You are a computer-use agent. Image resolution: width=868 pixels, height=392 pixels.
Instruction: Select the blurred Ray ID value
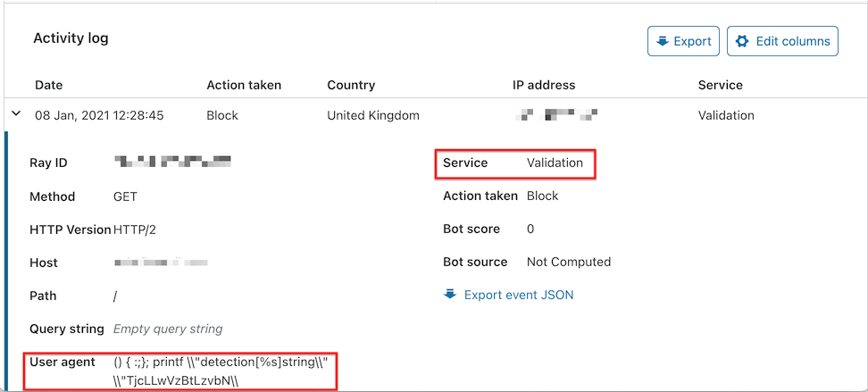[x=173, y=163]
